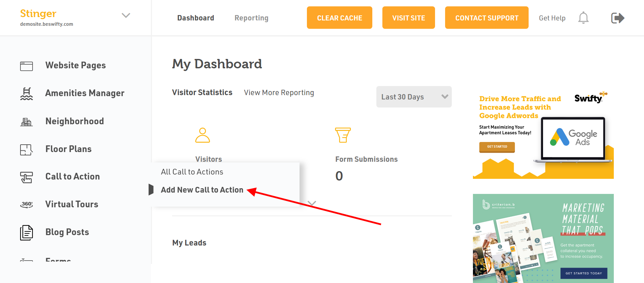Click the Website Pages browser icon
This screenshot has width=644, height=283.
[x=26, y=66]
